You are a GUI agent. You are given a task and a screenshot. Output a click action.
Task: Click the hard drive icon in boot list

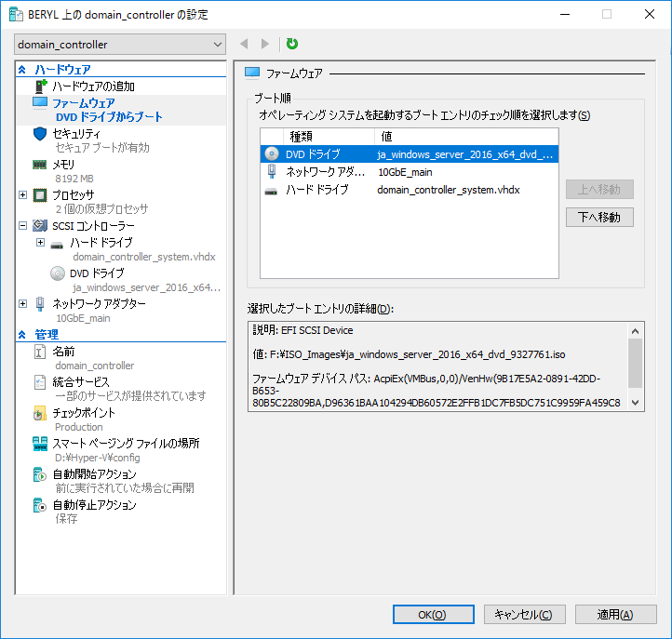click(x=271, y=193)
